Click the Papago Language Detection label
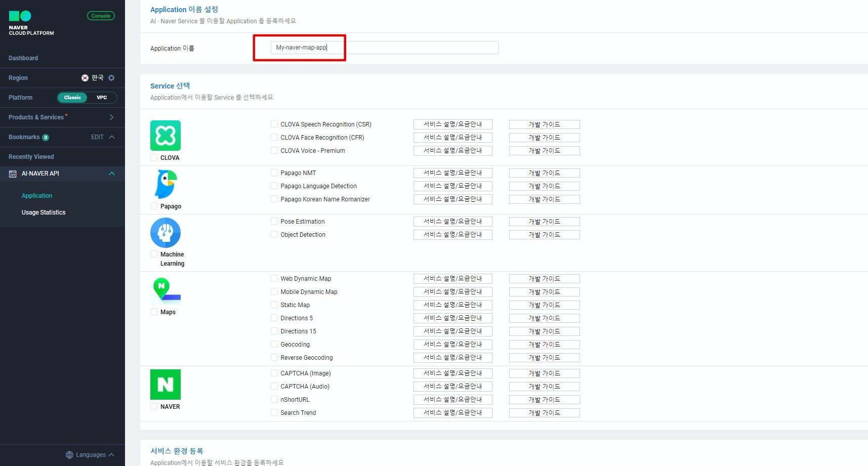The width and height of the screenshot is (868, 466). (x=319, y=186)
